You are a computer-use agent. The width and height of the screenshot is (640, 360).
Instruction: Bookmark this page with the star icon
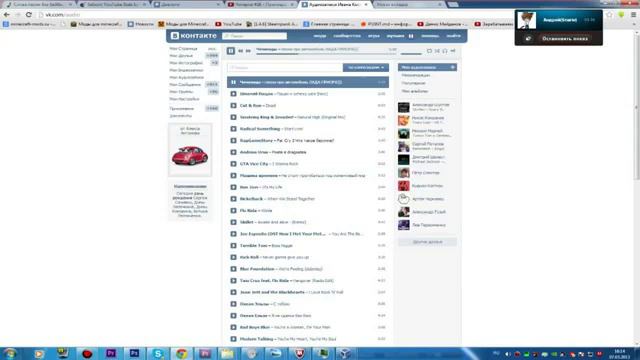(609, 15)
